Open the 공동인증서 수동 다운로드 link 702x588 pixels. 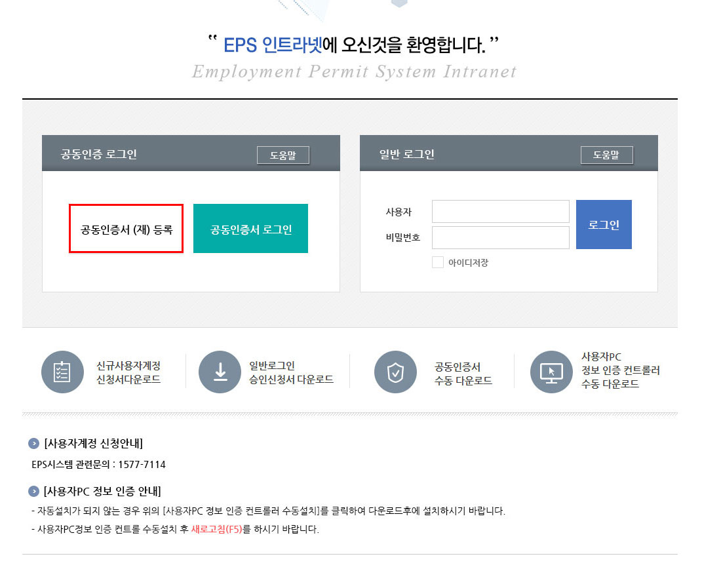463,374
